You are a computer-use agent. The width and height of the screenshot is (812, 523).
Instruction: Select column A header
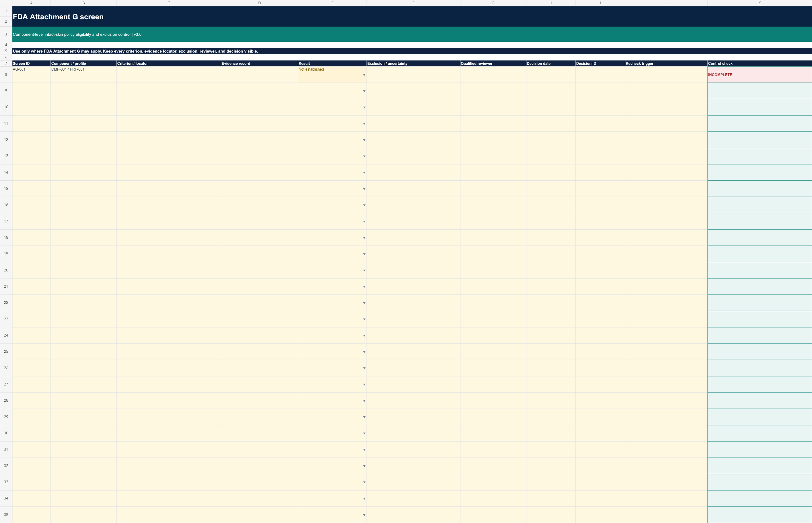(x=31, y=3)
